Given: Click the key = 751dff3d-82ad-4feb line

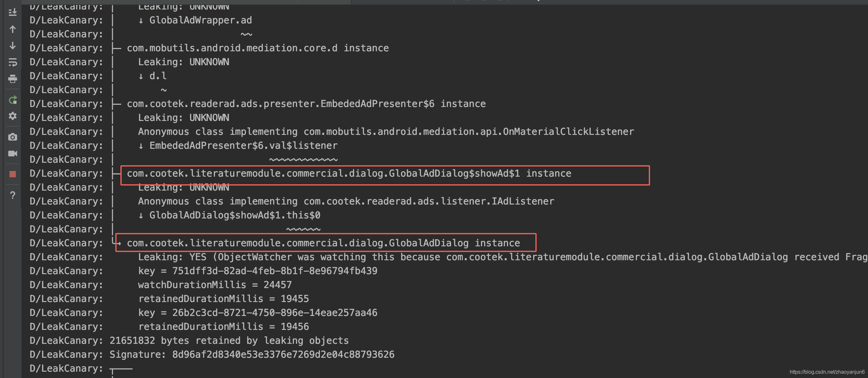Looking at the screenshot, I should [258, 271].
